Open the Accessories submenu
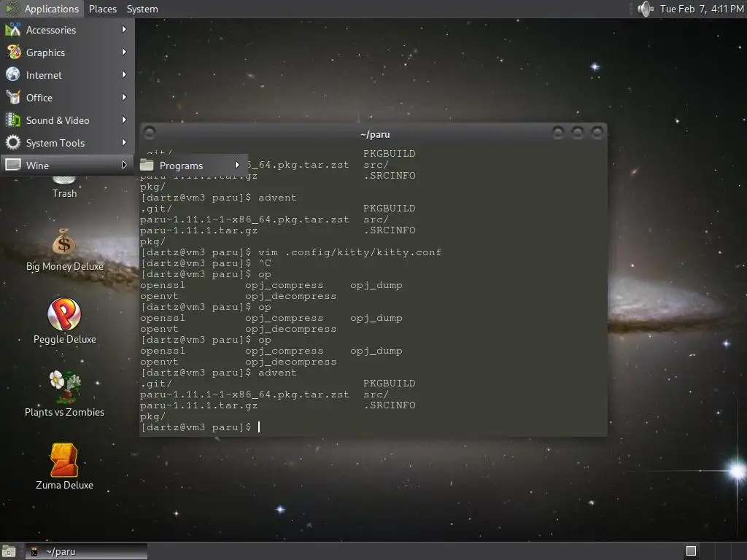The height and width of the screenshot is (560, 747). click(x=67, y=30)
